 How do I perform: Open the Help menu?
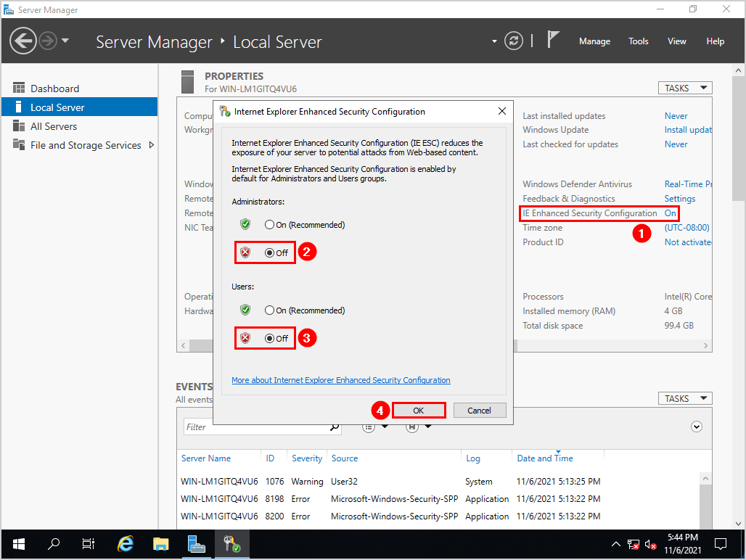715,41
